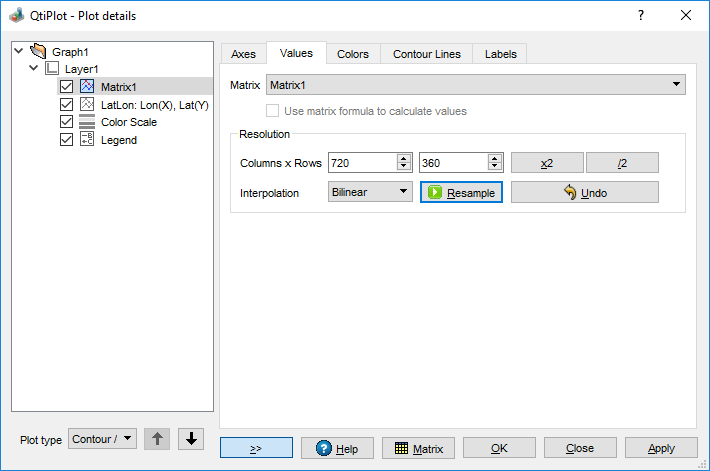Increase columns value with spinner up arrow
The image size is (710, 471).
tap(404, 158)
